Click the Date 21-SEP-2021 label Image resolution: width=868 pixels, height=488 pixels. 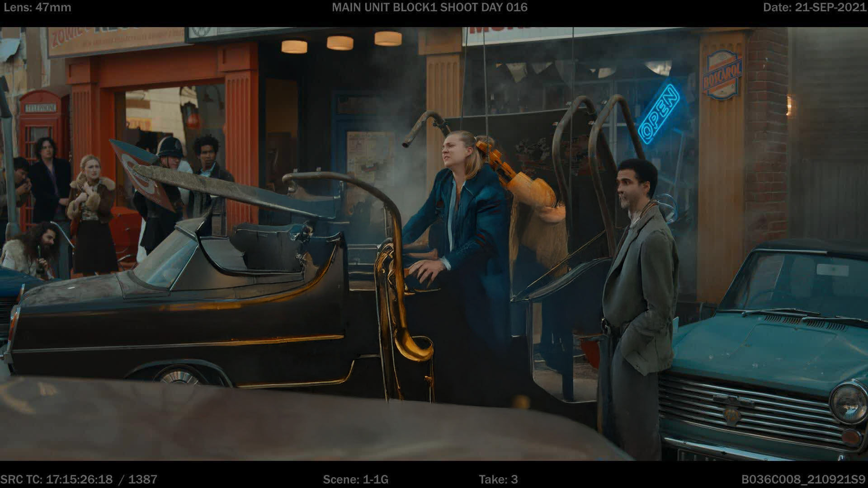pos(814,7)
